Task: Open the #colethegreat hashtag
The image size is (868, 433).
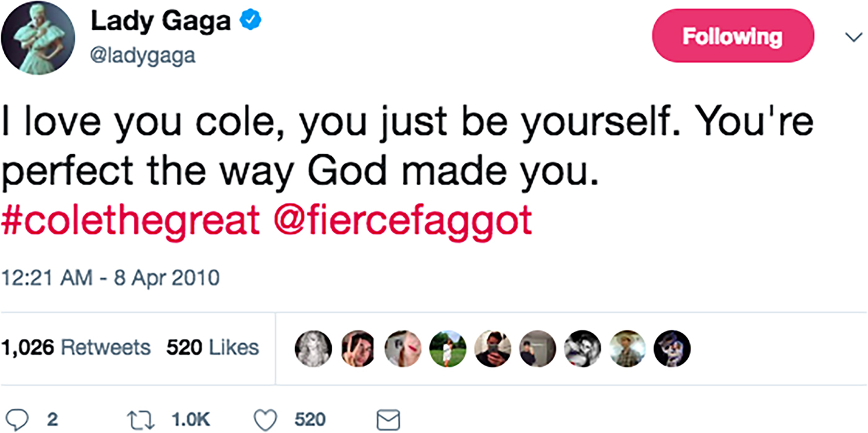Action: [131, 222]
